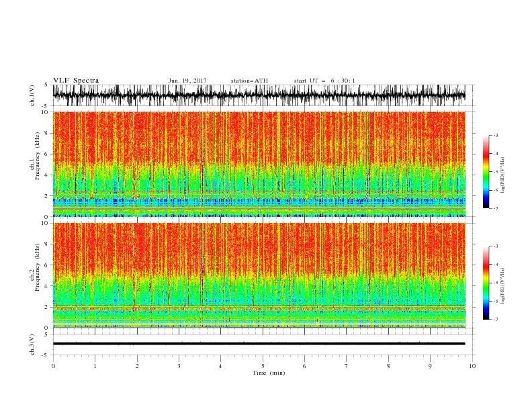Image resolution: width=532 pixels, height=411 pixels.
Task: Click the "7" tick on the time axis
Action: click(x=347, y=366)
